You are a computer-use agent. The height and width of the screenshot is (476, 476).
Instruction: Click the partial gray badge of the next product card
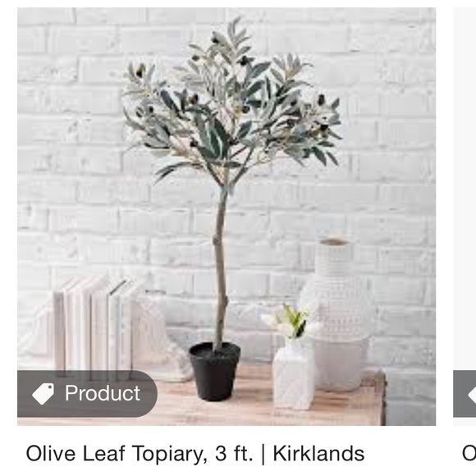[x=465, y=393]
